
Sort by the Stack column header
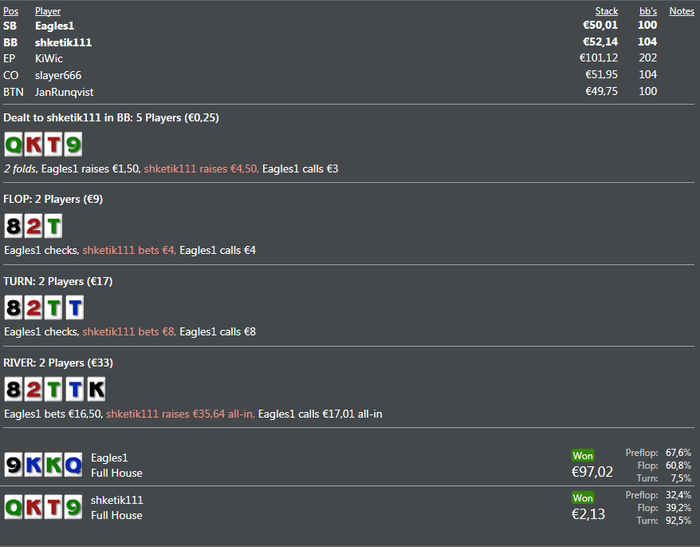tap(606, 11)
